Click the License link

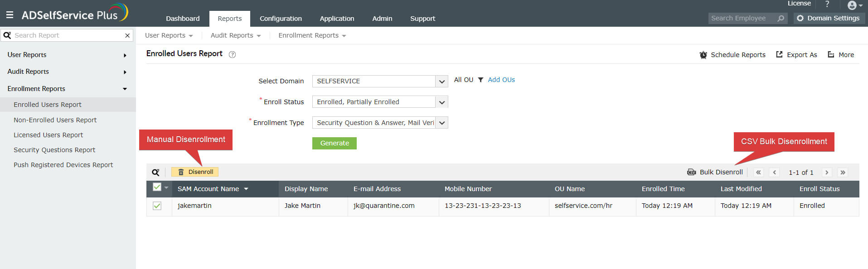pyautogui.click(x=799, y=4)
